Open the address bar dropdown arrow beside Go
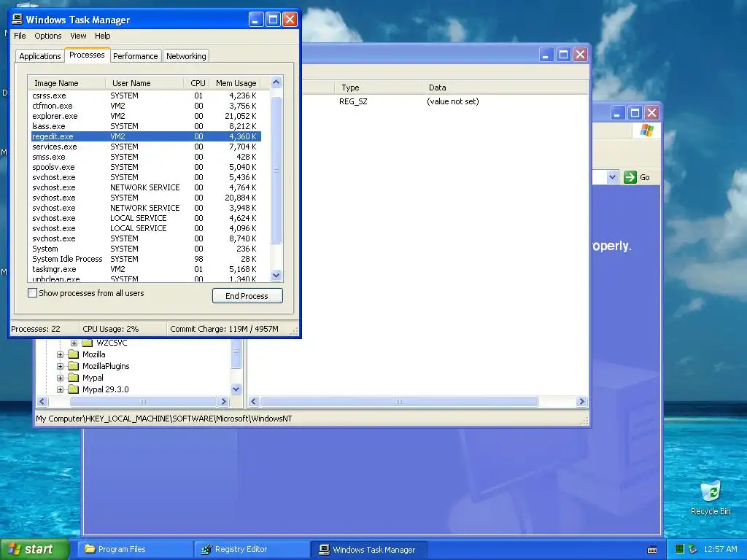The height and width of the screenshot is (560, 747). pos(612,177)
